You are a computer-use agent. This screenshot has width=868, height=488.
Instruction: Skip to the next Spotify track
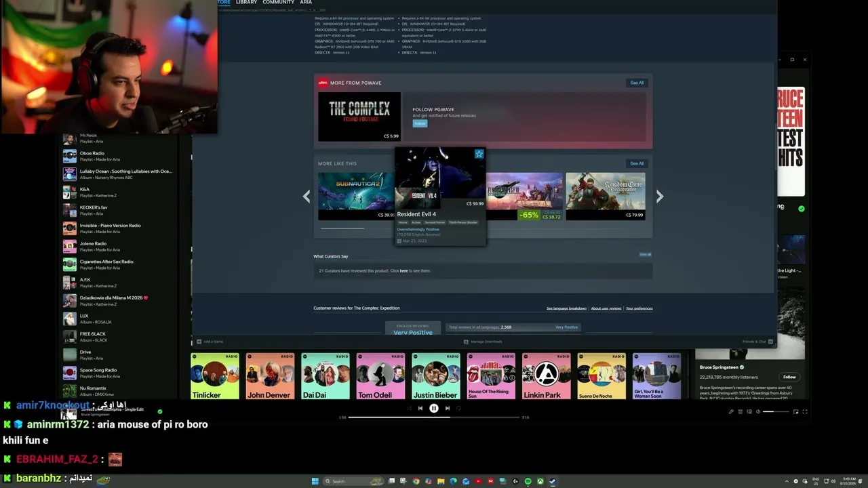click(448, 408)
